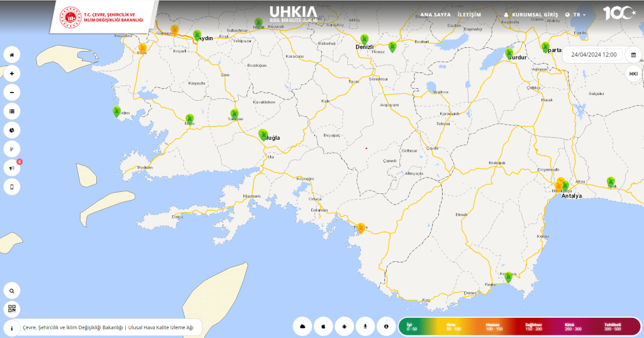This screenshot has height=338, width=644.
Task: Click the date field 24/04/2024 12:00
Action: 594,55
